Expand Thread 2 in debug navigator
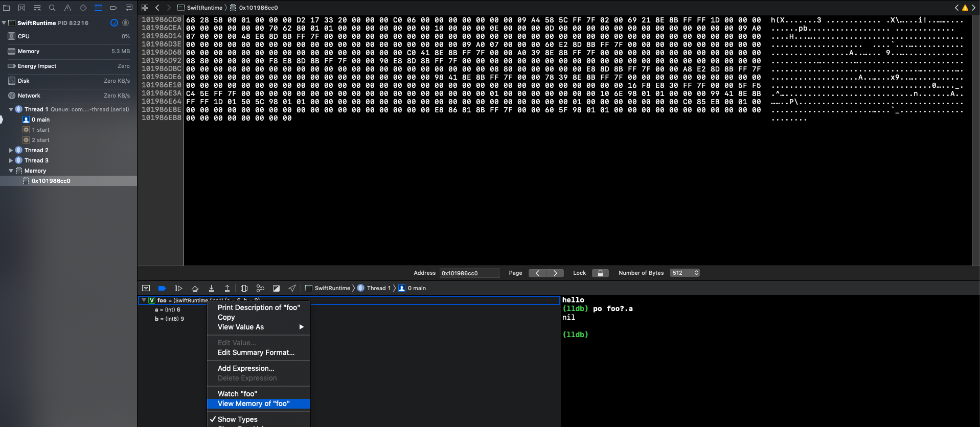Viewport: 980px width, 427px height. [x=11, y=150]
